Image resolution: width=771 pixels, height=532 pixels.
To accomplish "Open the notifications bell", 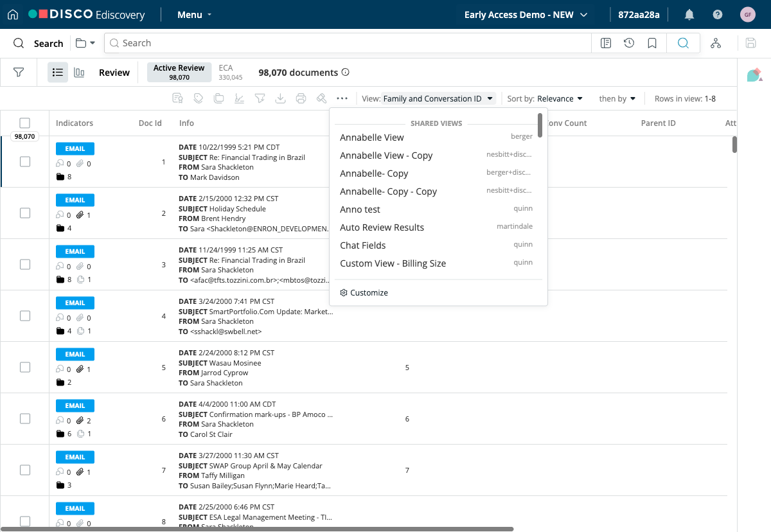I will pyautogui.click(x=689, y=14).
